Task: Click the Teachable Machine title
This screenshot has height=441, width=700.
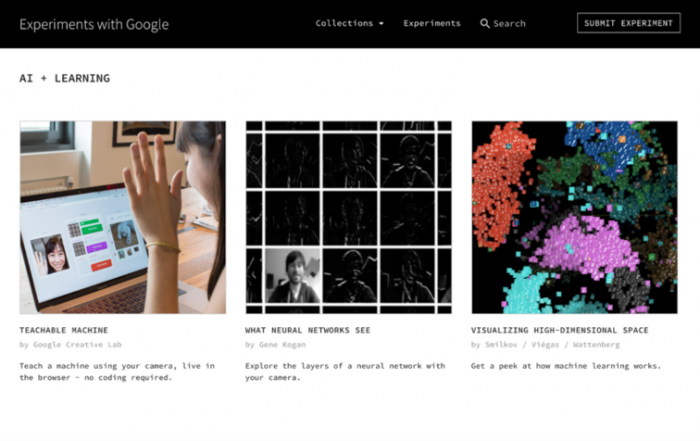Action: [64, 330]
